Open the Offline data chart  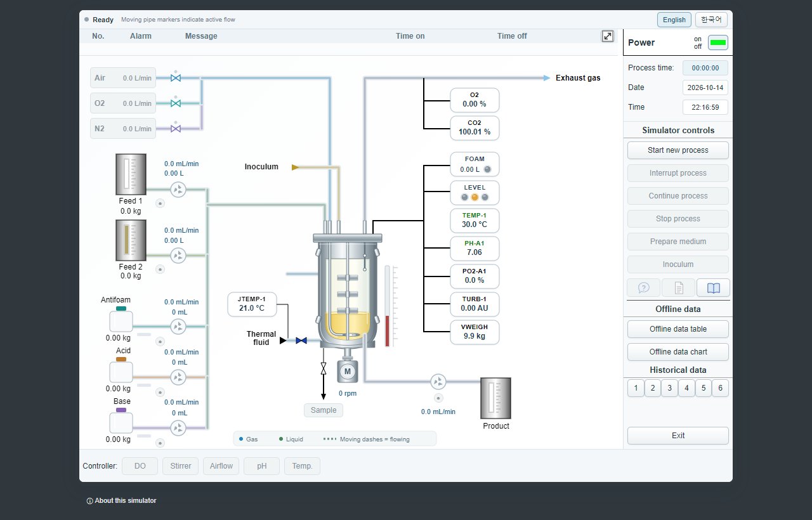[x=678, y=352]
